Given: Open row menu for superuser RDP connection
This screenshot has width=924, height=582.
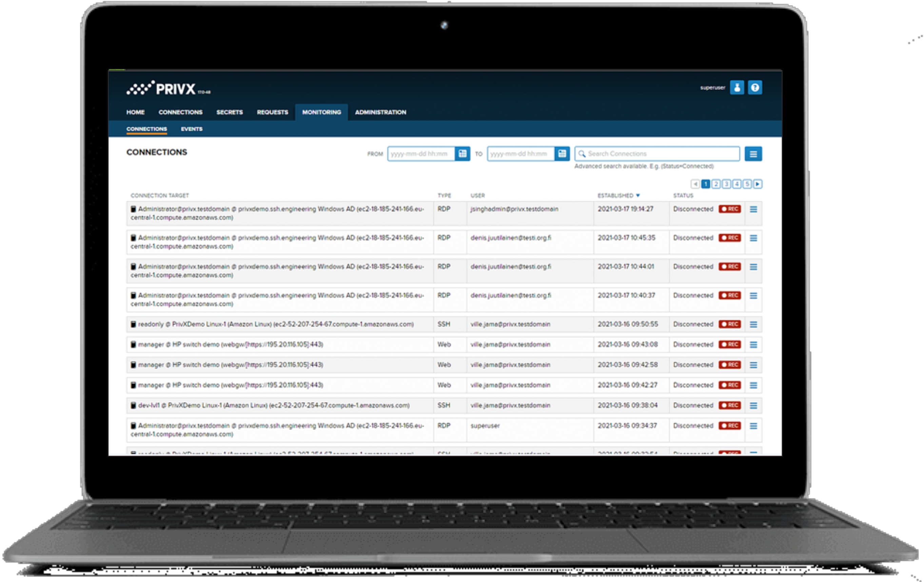Looking at the screenshot, I should pyautogui.click(x=753, y=426).
